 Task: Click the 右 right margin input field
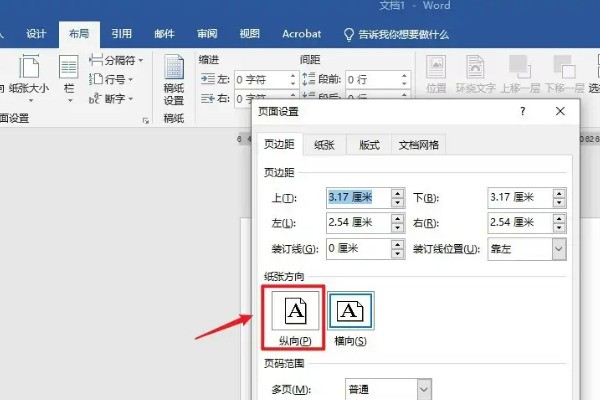pos(518,222)
